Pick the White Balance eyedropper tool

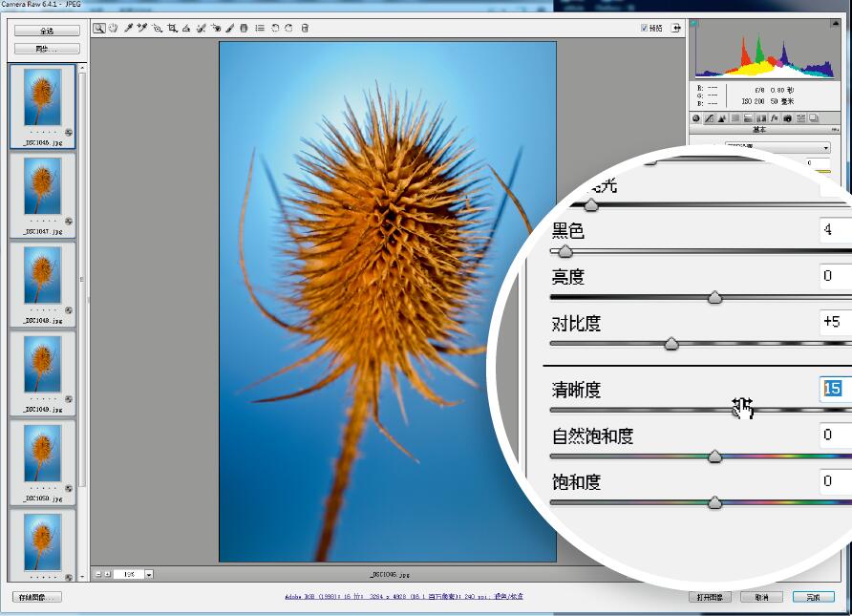click(128, 28)
